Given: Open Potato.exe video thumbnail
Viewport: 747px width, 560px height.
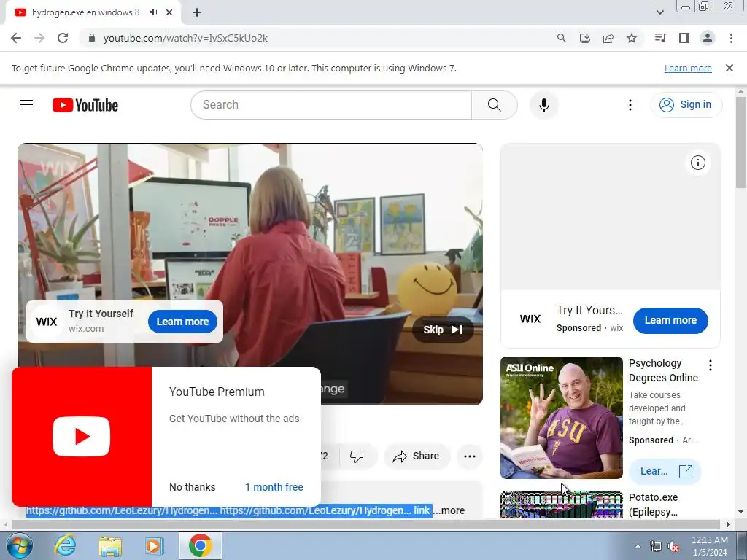Looking at the screenshot, I should (x=561, y=505).
